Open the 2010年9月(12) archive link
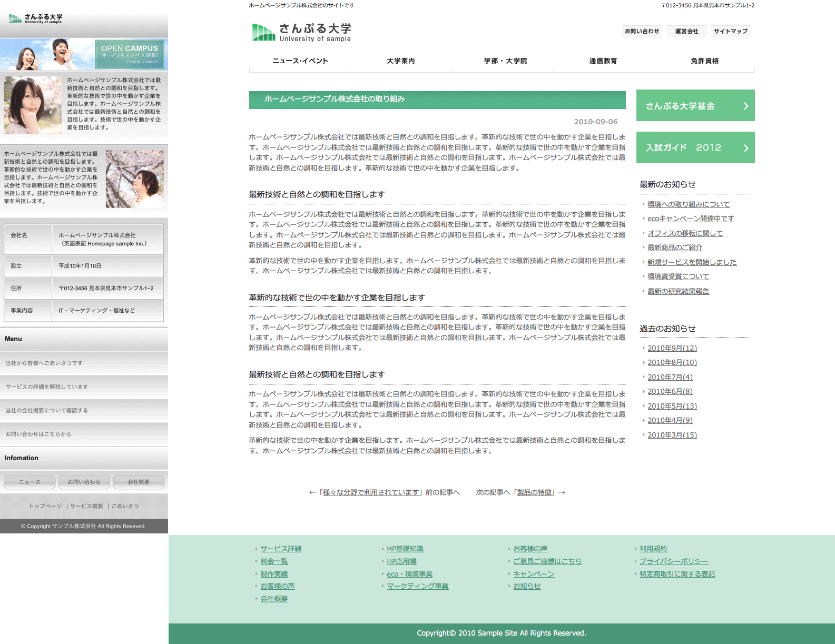 pyautogui.click(x=672, y=348)
